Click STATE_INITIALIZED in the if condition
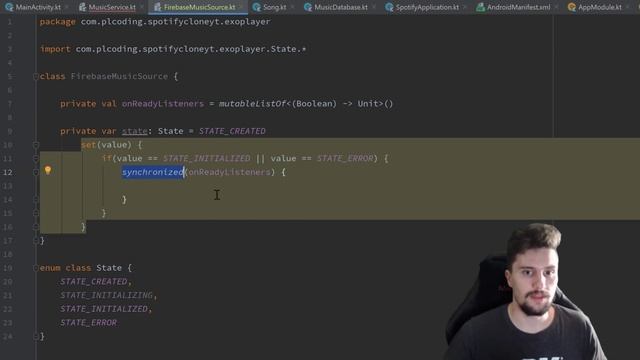640x360 pixels. pos(207,158)
